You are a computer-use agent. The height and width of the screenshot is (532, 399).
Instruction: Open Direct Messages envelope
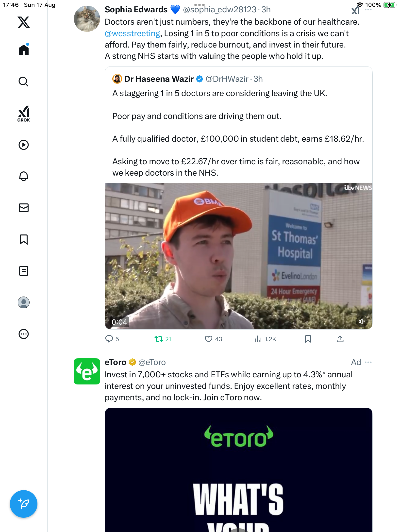click(24, 208)
